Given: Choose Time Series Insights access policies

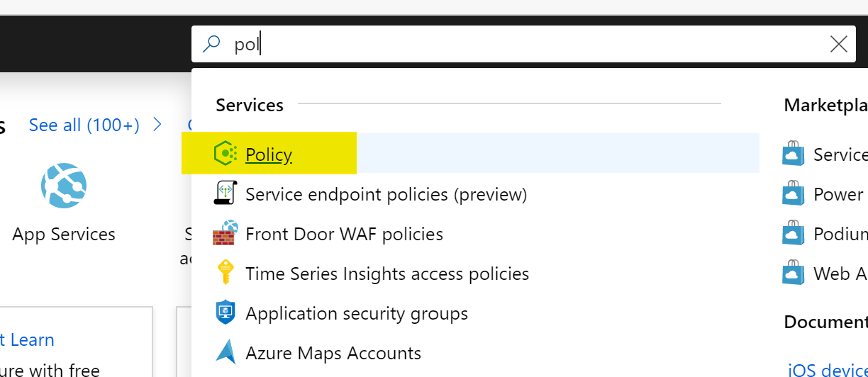Looking at the screenshot, I should (387, 274).
